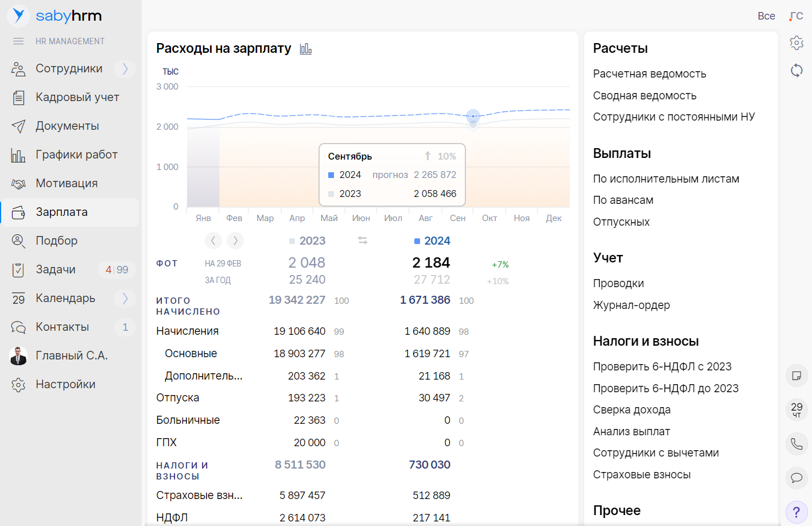Viewport: 812px width, 526px height.
Task: Open the Расчетная ведомость report
Action: [650, 74]
